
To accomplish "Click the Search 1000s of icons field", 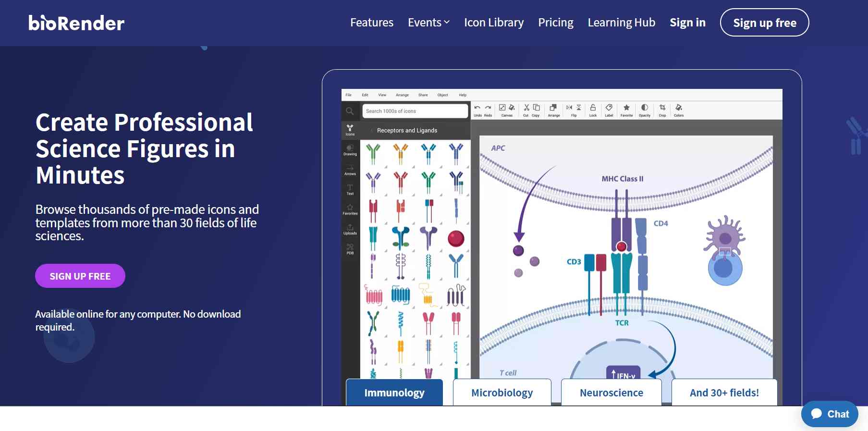I will tap(415, 111).
